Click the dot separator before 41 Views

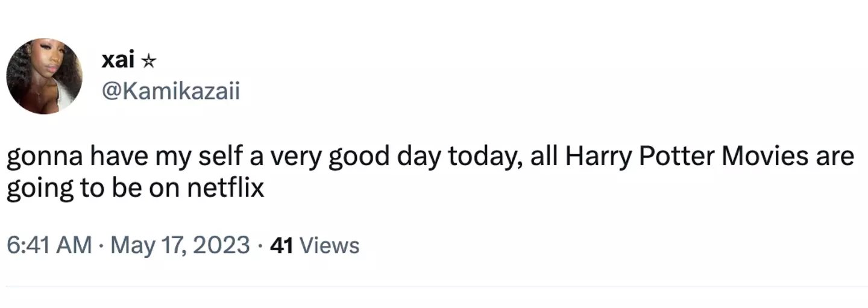(x=260, y=245)
